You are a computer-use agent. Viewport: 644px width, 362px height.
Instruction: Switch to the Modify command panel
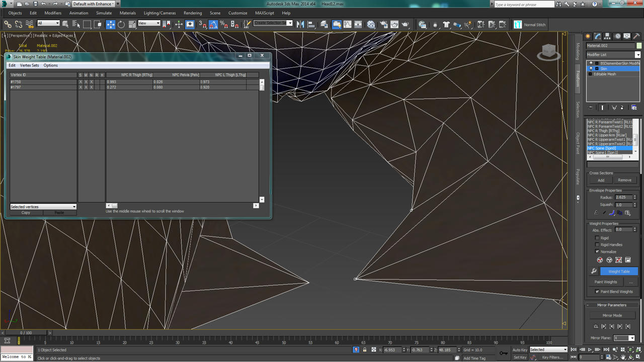(x=597, y=36)
